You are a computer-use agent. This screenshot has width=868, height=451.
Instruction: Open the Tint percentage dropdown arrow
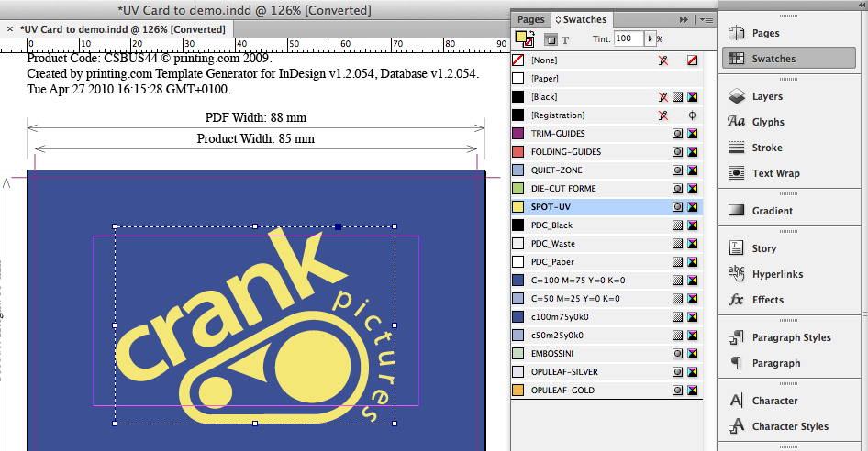[x=651, y=38]
